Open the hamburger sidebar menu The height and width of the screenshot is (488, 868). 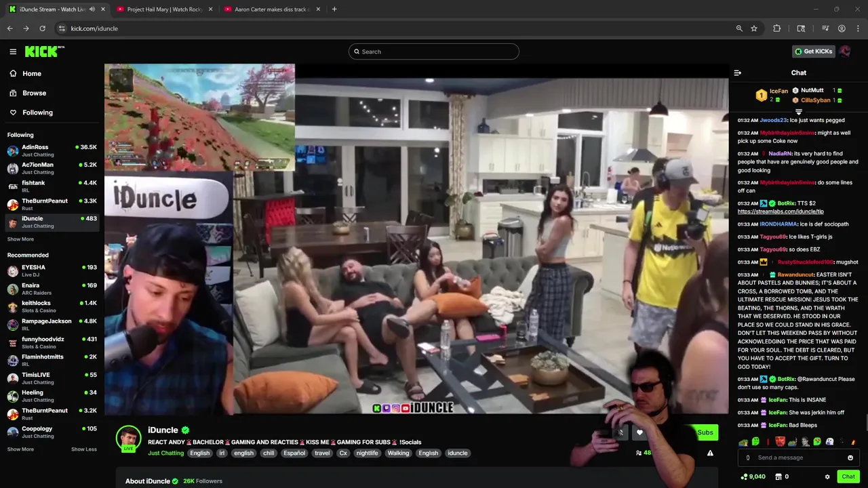coord(13,52)
